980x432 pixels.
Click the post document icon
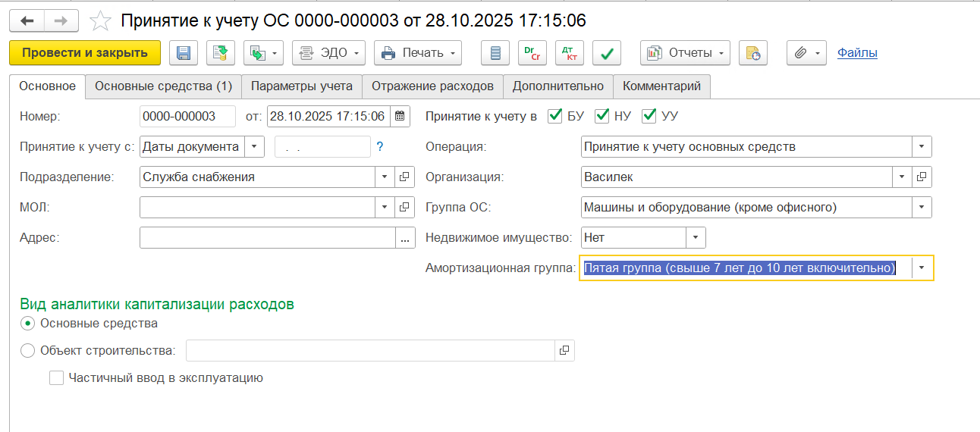221,53
